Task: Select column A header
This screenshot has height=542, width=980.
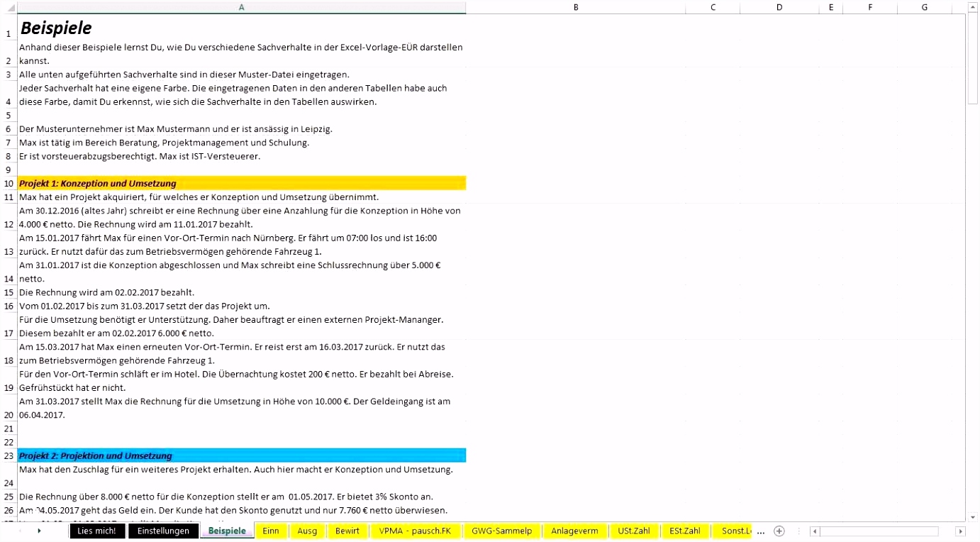Action: pos(242,7)
